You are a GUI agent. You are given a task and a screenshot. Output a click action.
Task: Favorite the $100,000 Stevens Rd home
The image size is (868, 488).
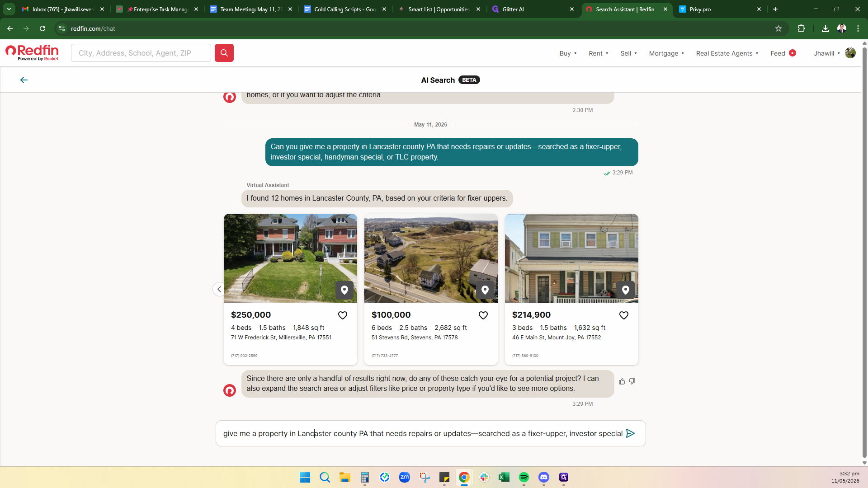tap(483, 315)
